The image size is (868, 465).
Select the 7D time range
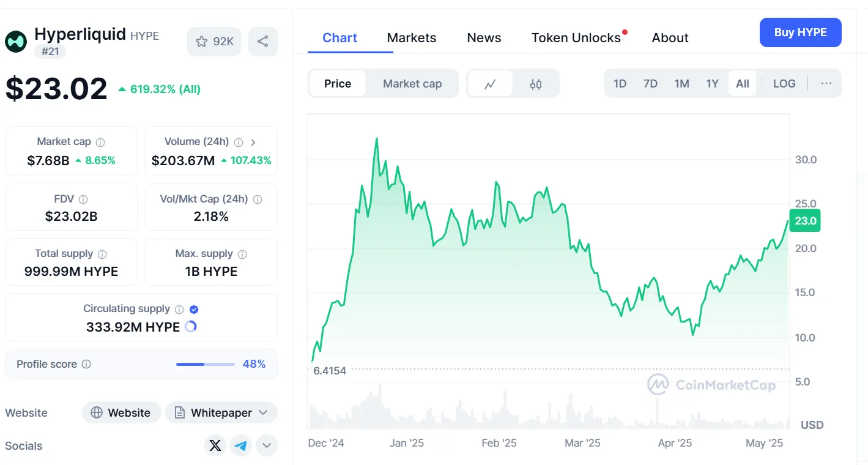click(650, 84)
